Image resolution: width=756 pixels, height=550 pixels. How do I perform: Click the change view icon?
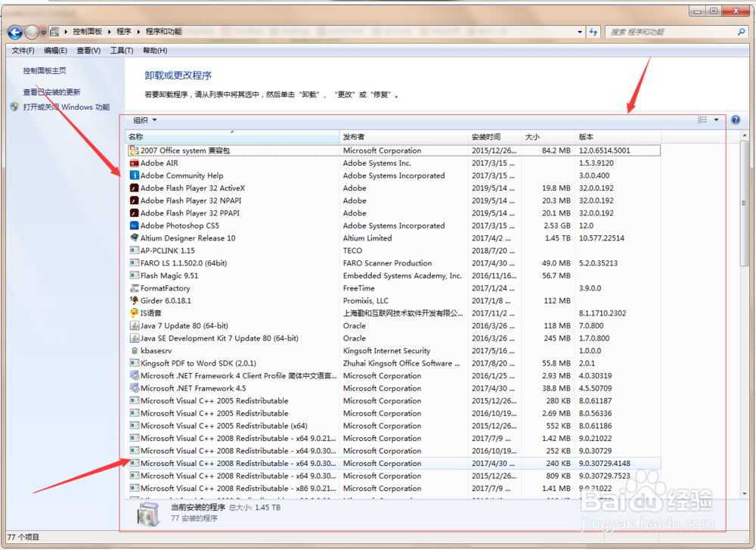[x=702, y=120]
